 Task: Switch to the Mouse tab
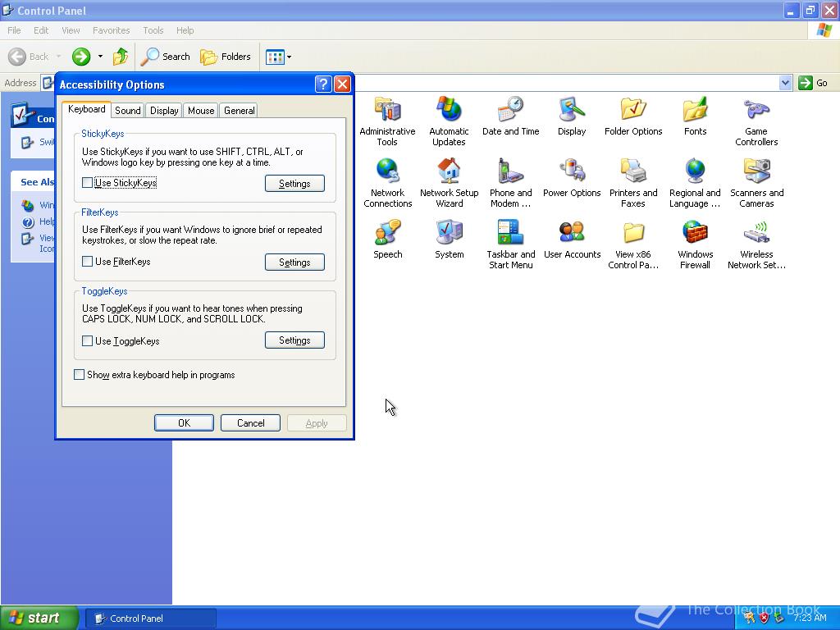pos(201,111)
